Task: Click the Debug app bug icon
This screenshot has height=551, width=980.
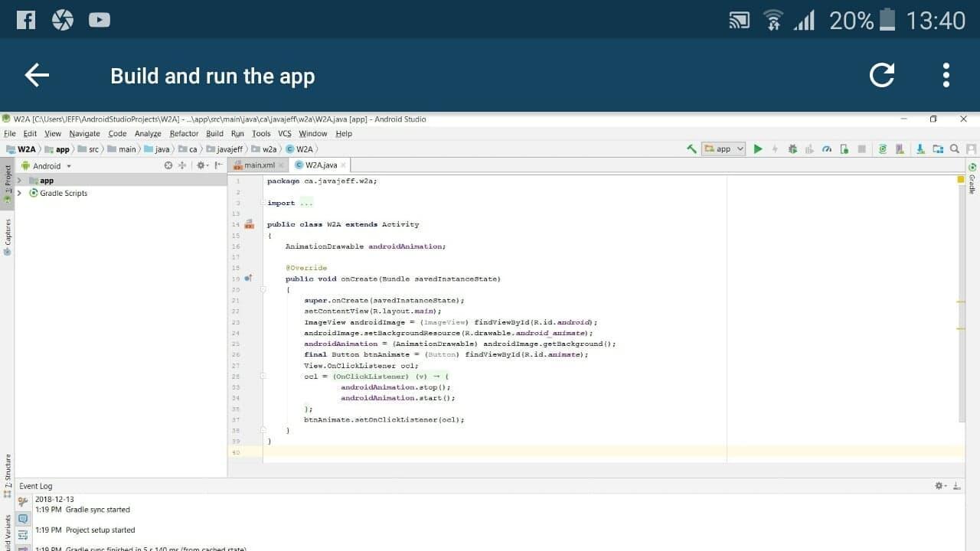Action: 792,149
